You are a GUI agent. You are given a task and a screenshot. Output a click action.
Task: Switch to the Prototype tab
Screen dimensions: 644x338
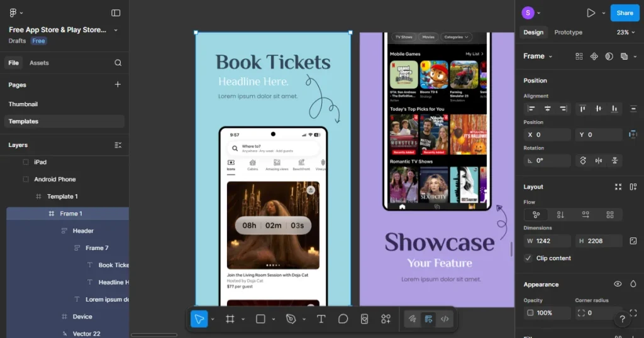569,33
